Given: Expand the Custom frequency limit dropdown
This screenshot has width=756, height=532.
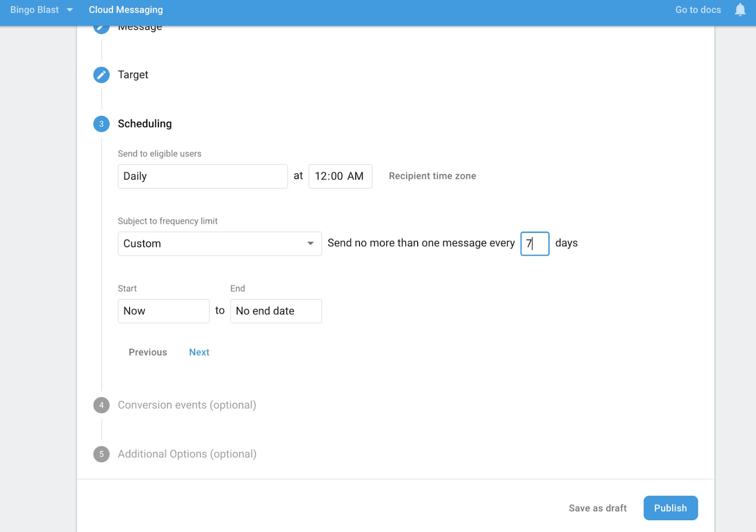Looking at the screenshot, I should 220,244.
